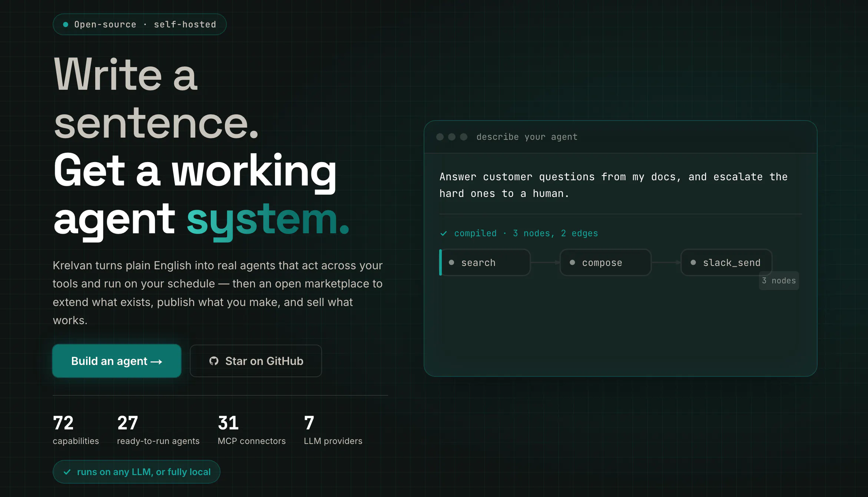Click the Open-source self-hosted badge
Image resolution: width=868 pixels, height=497 pixels.
[x=140, y=24]
